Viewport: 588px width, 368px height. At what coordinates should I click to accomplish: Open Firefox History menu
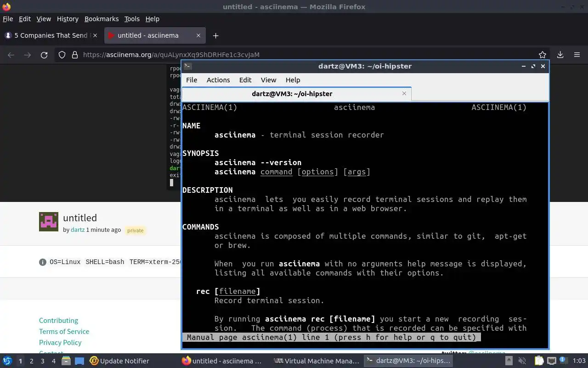(68, 19)
